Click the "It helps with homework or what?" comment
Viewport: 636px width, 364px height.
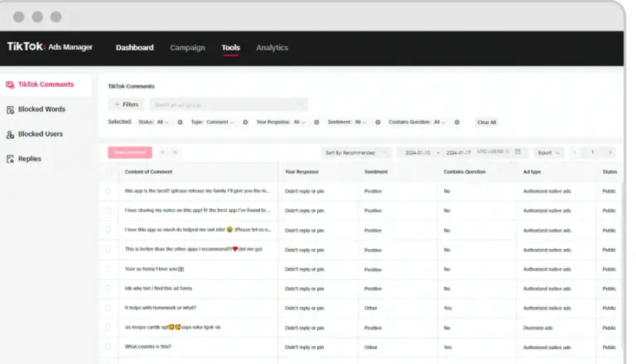(x=160, y=308)
